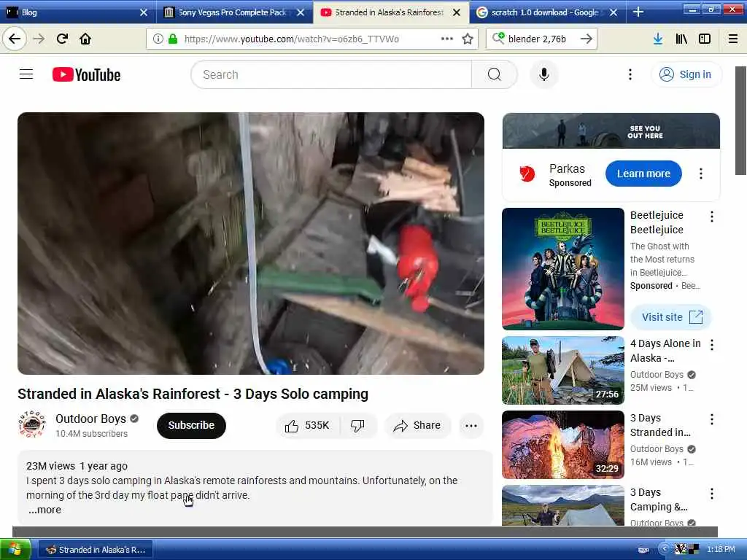Select Stranded in Alaska's taskbar button
747x560 pixels.
pos(96,550)
